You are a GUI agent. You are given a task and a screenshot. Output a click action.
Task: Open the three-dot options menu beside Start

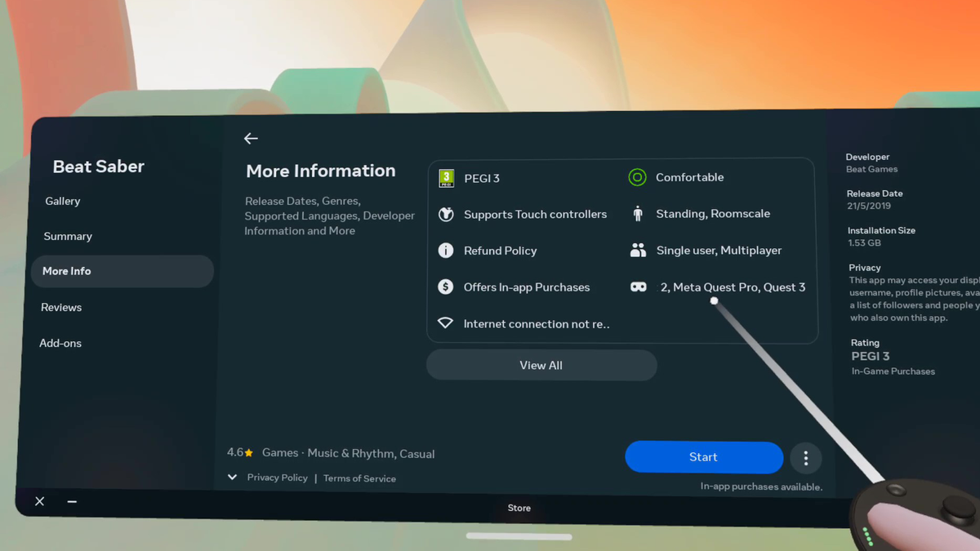tap(806, 458)
